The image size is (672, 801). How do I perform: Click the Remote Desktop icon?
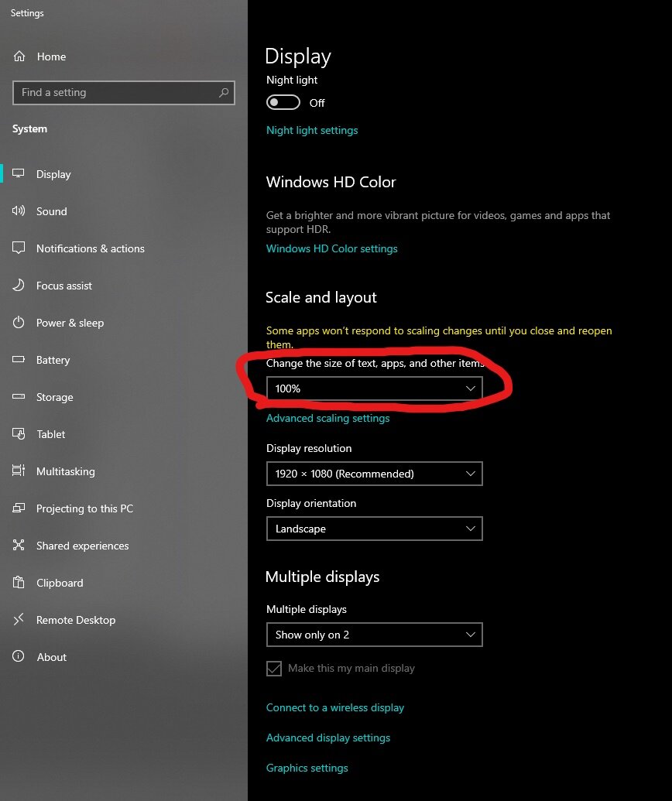tap(19, 620)
